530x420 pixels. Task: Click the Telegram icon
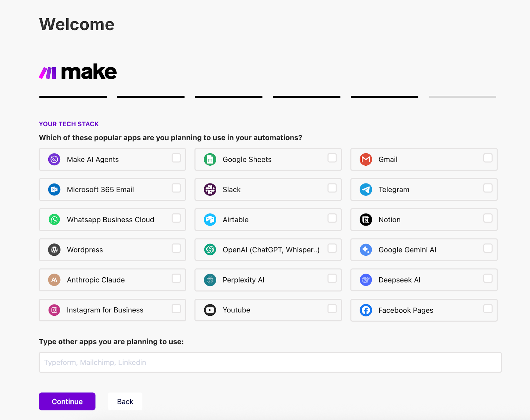point(366,189)
